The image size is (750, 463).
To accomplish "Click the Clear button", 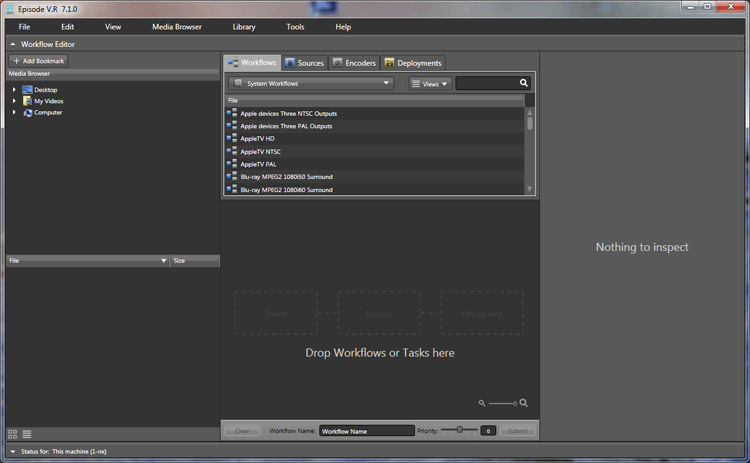I will 242,430.
